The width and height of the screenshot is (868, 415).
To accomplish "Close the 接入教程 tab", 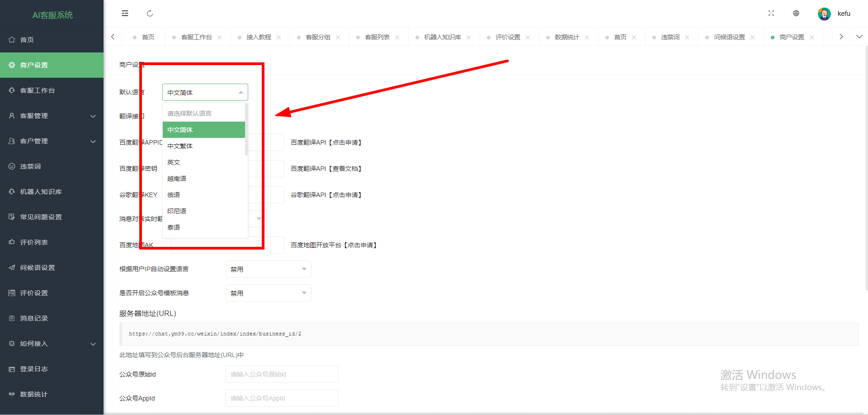I will (279, 38).
